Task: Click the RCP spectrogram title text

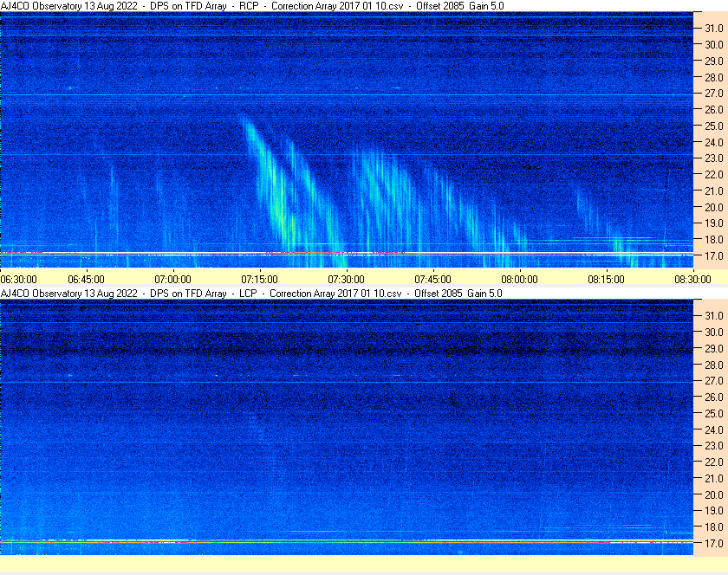Action: 252,6
